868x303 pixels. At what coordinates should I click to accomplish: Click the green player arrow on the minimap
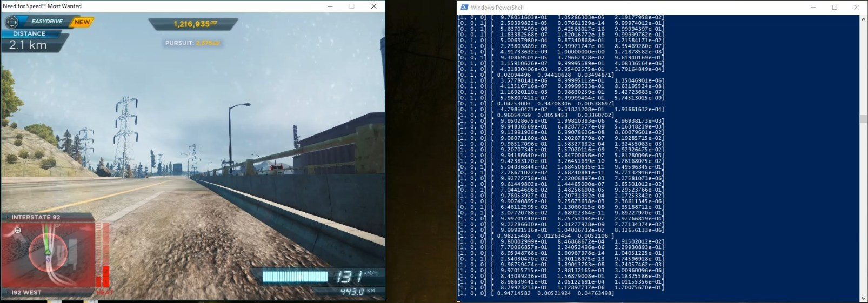[x=48, y=251]
